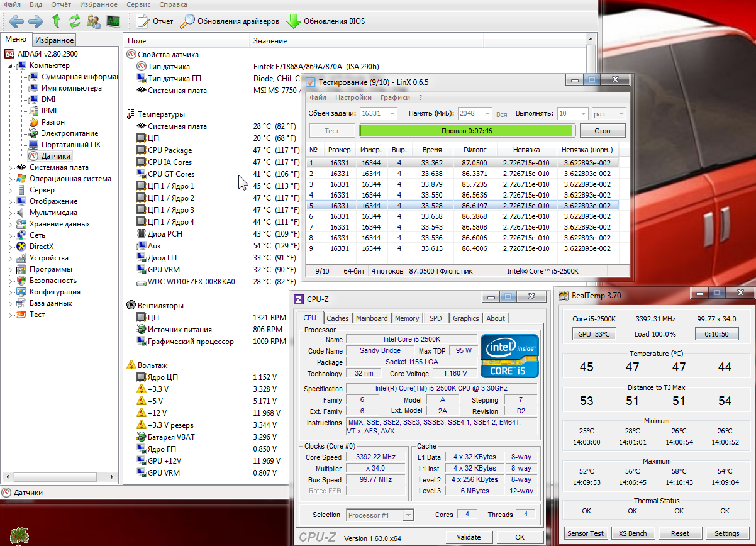756x546 pixels.
Task: Click the refresh icon in AIDA64 toolbar
Action: (75, 21)
